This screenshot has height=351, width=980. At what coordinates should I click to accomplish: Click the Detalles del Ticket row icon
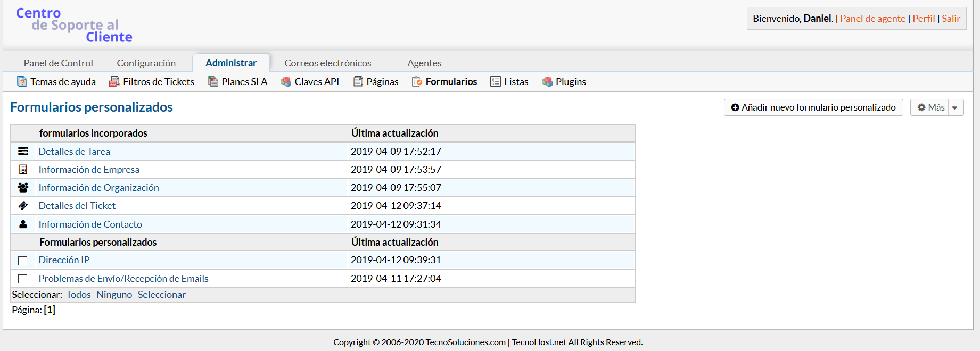pos(23,206)
